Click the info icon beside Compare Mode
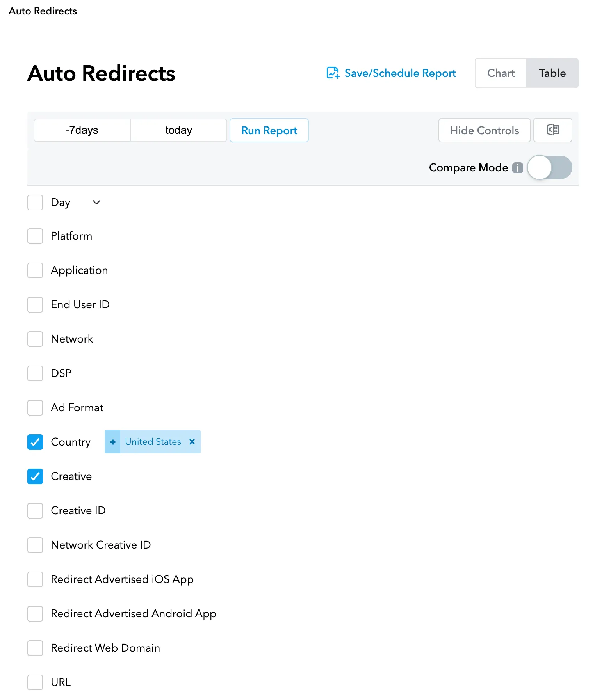 point(517,167)
